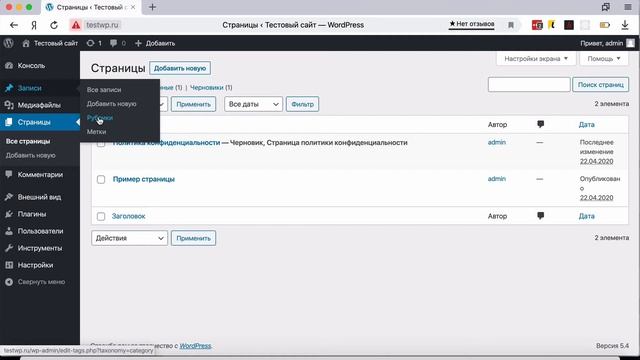Click Поиск страниц button
The width and height of the screenshot is (640, 360).
tap(600, 84)
